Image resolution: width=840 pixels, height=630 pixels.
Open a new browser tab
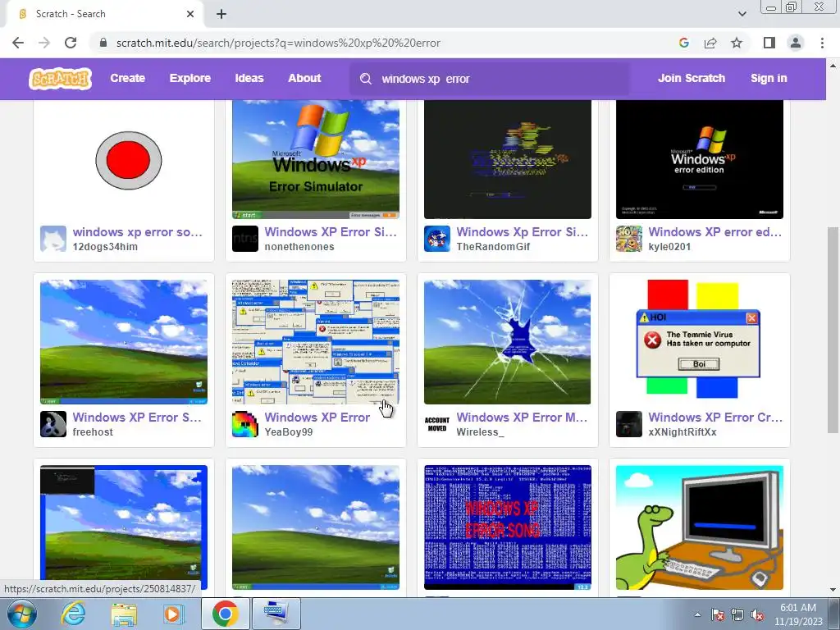(221, 14)
